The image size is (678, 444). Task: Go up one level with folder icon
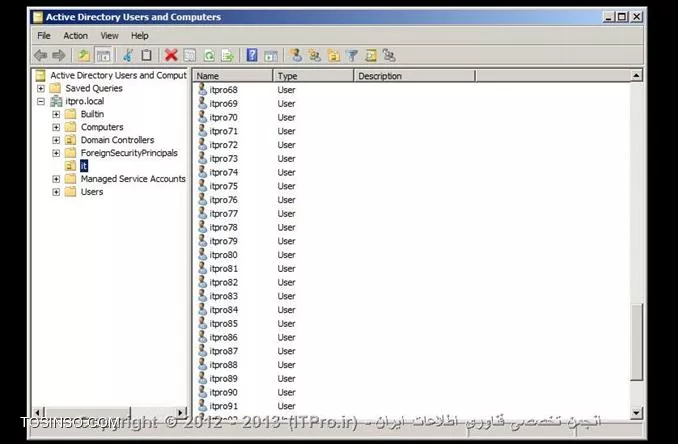tap(83, 55)
